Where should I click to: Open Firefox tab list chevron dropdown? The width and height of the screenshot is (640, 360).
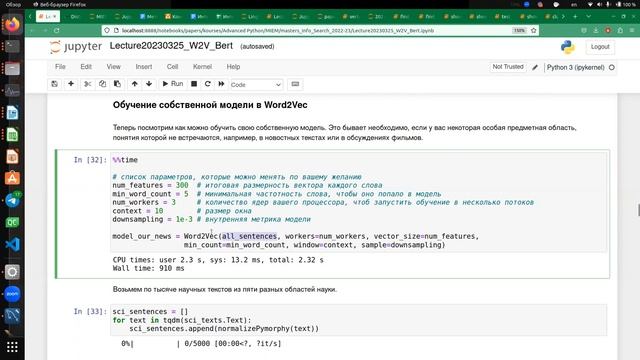coord(588,17)
